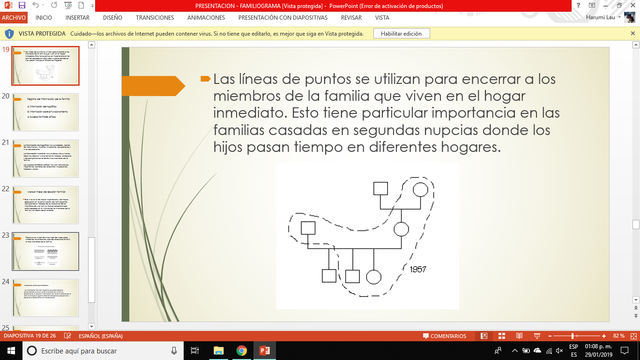Viewport: 640px width, 360px height.
Task: Switch to Slide Sorter view icon
Action: click(x=502, y=336)
